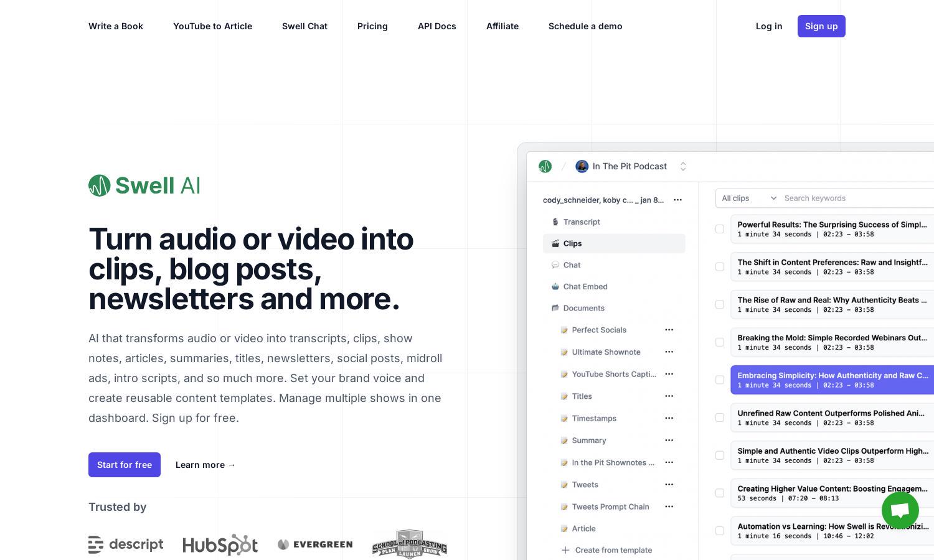This screenshot has height=560, width=934.
Task: Click the Chat speech bubble icon
Action: click(555, 265)
